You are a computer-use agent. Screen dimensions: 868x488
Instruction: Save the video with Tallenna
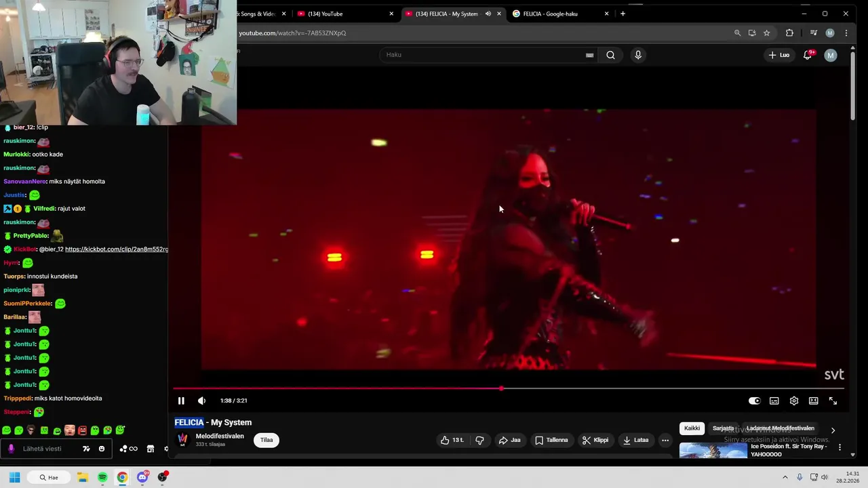(551, 440)
